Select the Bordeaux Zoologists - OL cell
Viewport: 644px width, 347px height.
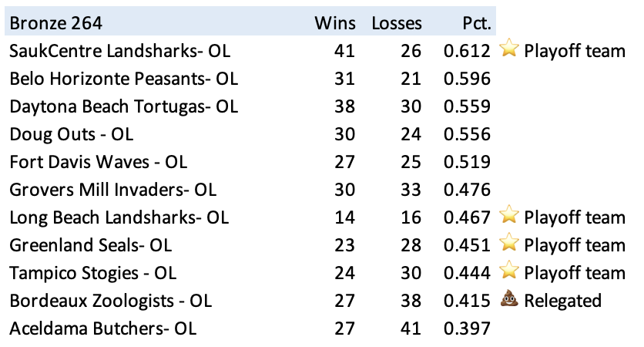tap(110, 301)
